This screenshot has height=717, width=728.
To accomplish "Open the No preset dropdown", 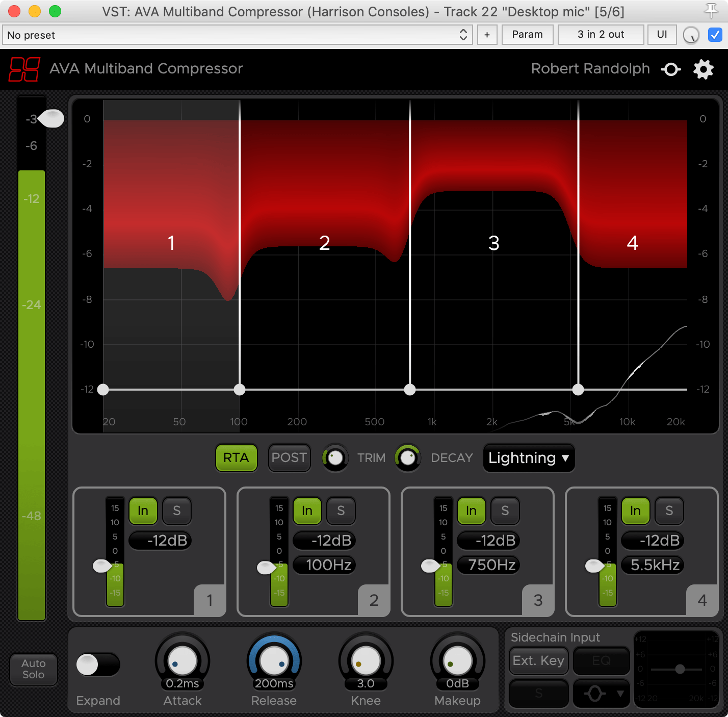I will coord(237,35).
